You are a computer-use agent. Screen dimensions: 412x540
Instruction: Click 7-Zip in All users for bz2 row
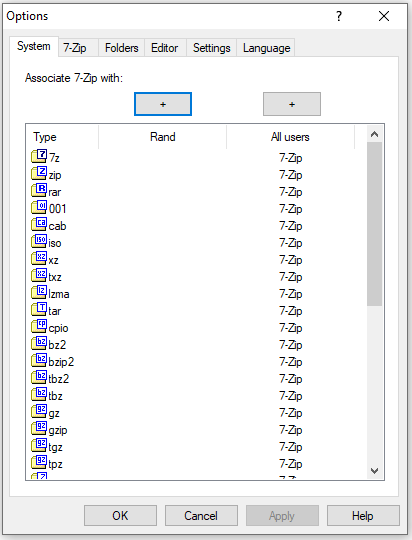[x=291, y=345]
